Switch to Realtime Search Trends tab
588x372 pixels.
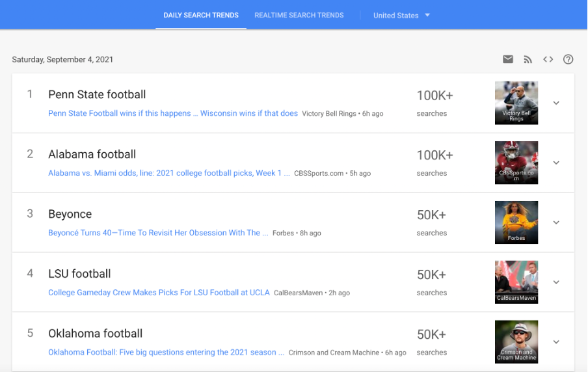pyautogui.click(x=299, y=16)
